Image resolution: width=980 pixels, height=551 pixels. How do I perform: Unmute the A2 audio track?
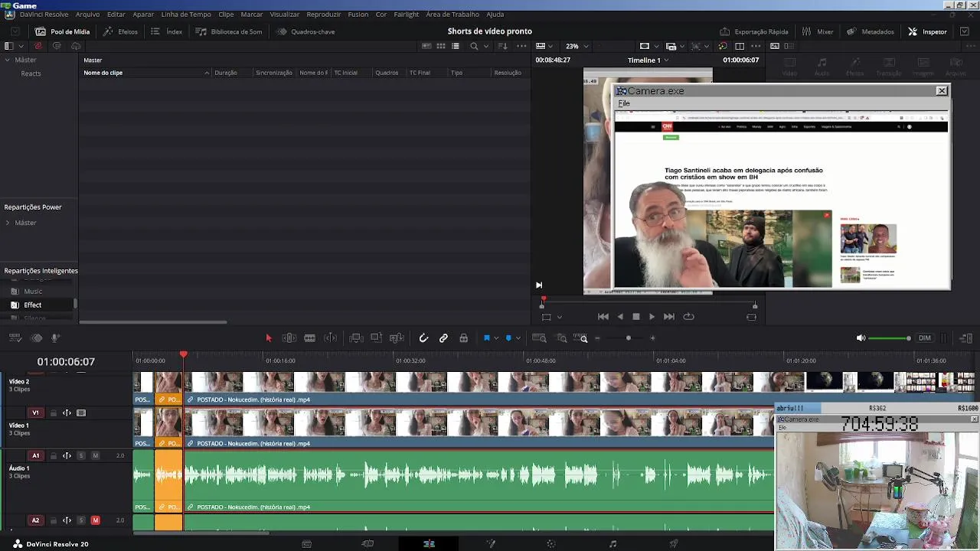pos(95,520)
